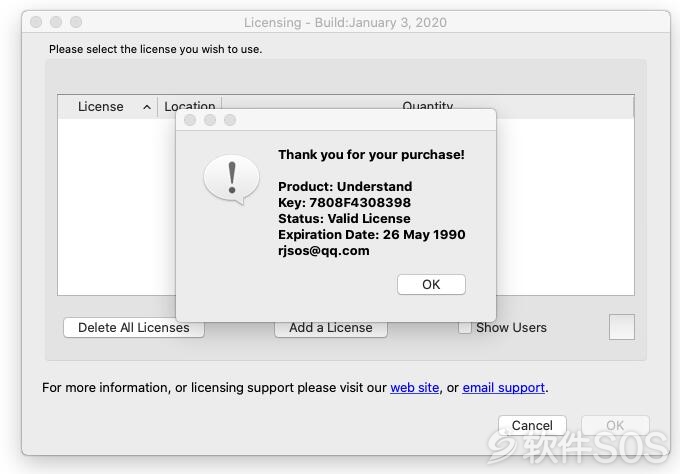680x474 pixels.
Task: Click the minimize button of the Licensing window
Action: tap(56, 22)
